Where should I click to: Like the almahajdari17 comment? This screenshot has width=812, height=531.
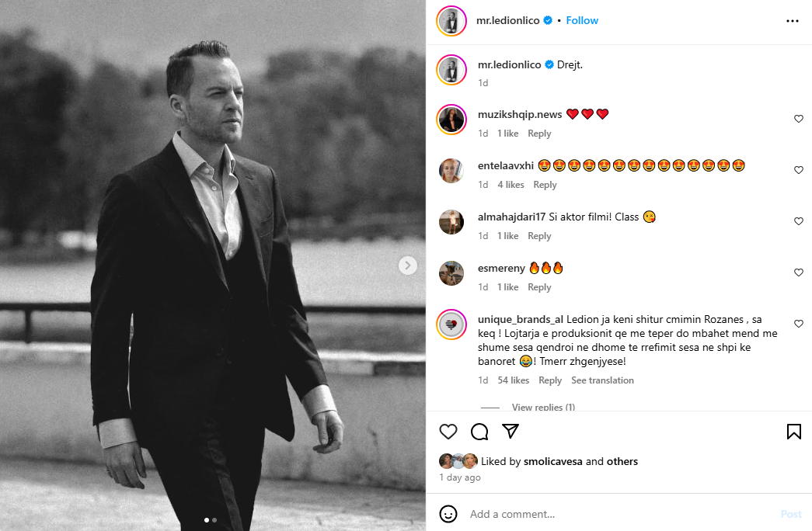[798, 221]
